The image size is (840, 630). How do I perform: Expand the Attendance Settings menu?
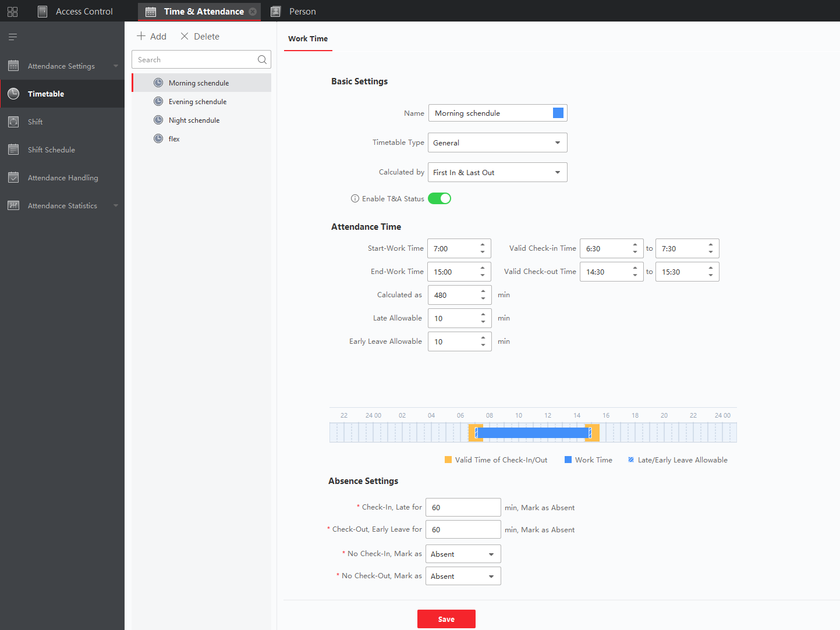click(x=62, y=66)
